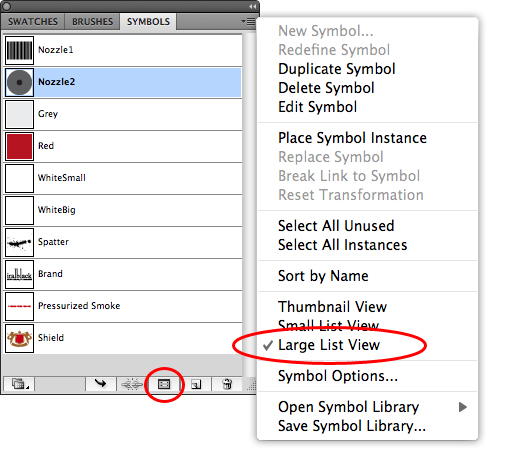The image size is (509, 460).
Task: Open the Symbol Libraries Menu icon
Action: tap(19, 384)
